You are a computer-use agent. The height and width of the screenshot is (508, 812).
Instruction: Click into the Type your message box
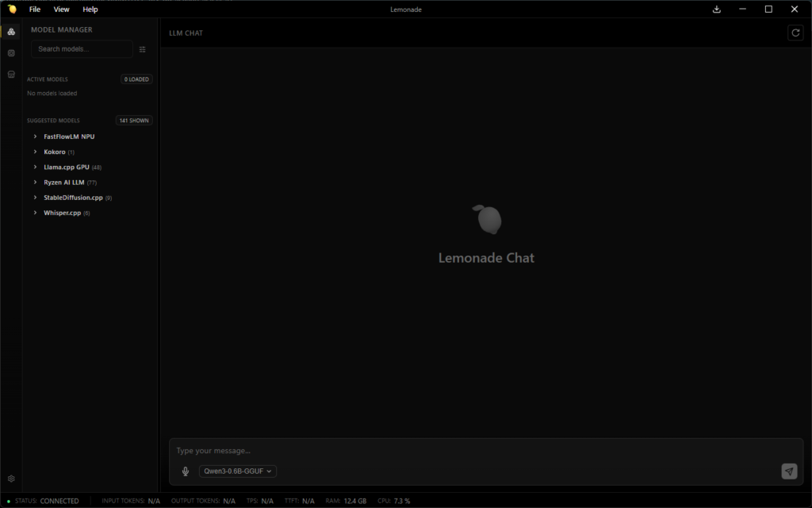click(476, 451)
